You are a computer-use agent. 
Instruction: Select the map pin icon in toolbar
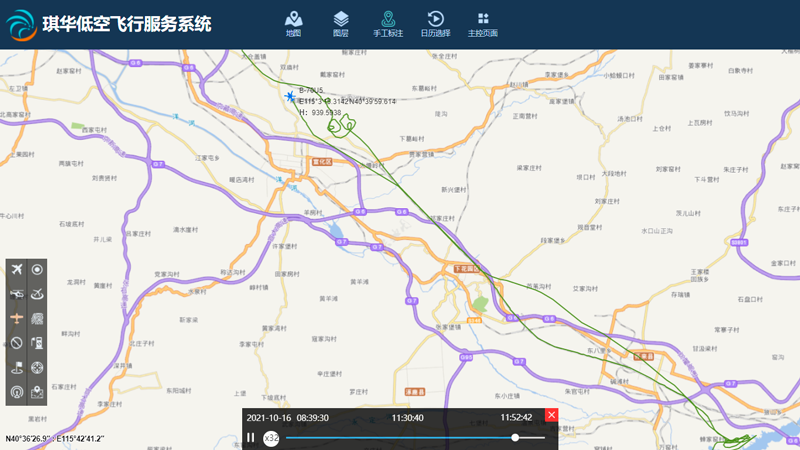click(38, 391)
